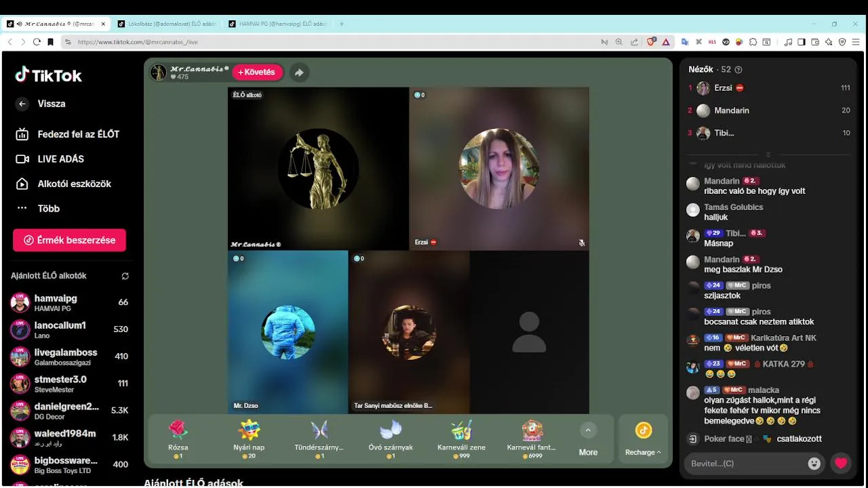Send the Rózsa gift
Image resolution: width=868 pixels, height=488 pixels.
[x=178, y=439]
